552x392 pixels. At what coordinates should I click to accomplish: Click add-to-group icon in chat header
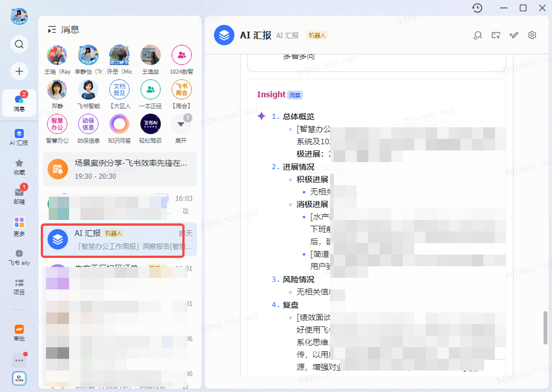(496, 35)
